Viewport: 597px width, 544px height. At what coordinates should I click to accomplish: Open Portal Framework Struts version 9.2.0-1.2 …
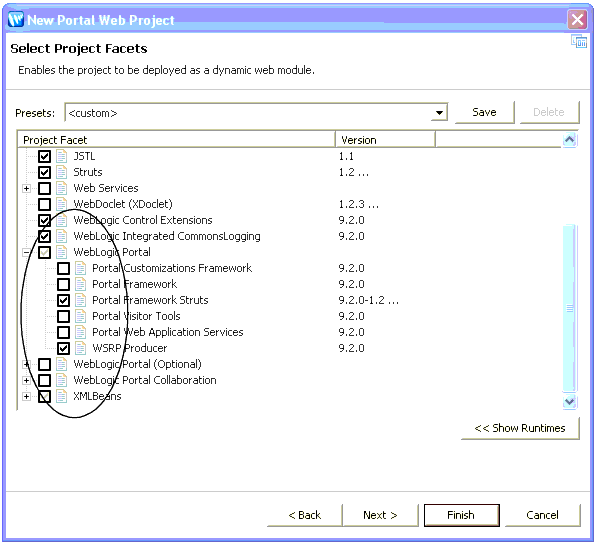pyautogui.click(x=369, y=300)
